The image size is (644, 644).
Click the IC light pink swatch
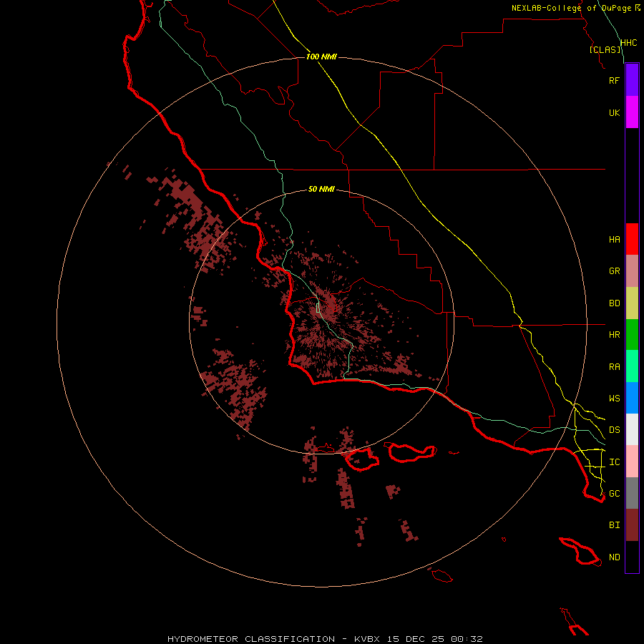pos(632,462)
